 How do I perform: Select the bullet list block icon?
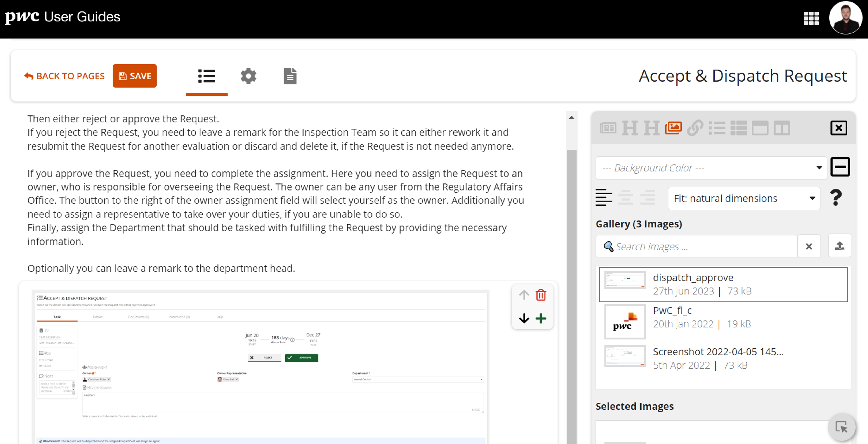pyautogui.click(x=717, y=128)
